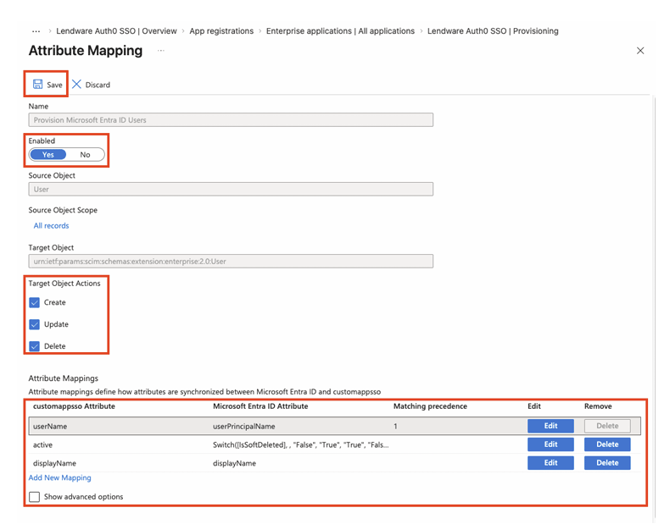The width and height of the screenshot is (670, 524).
Task: Close the Attribute Mapping pane
Action: coord(640,51)
